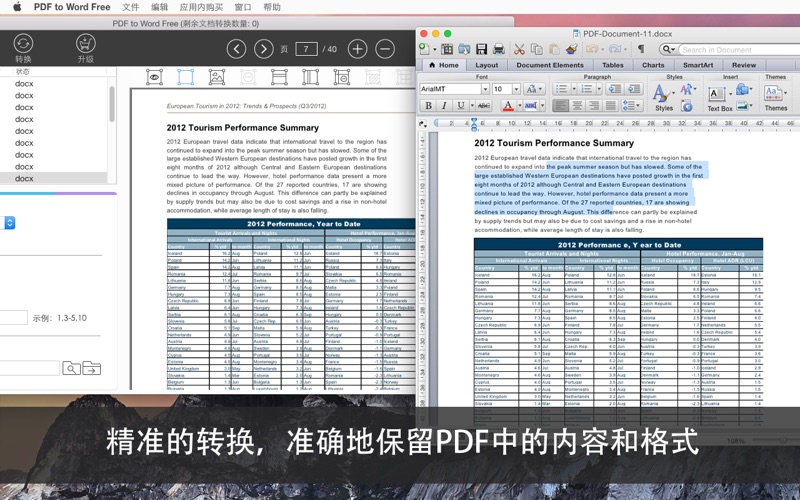
Task: Open the 应用内购买 menu
Action: 202,7
